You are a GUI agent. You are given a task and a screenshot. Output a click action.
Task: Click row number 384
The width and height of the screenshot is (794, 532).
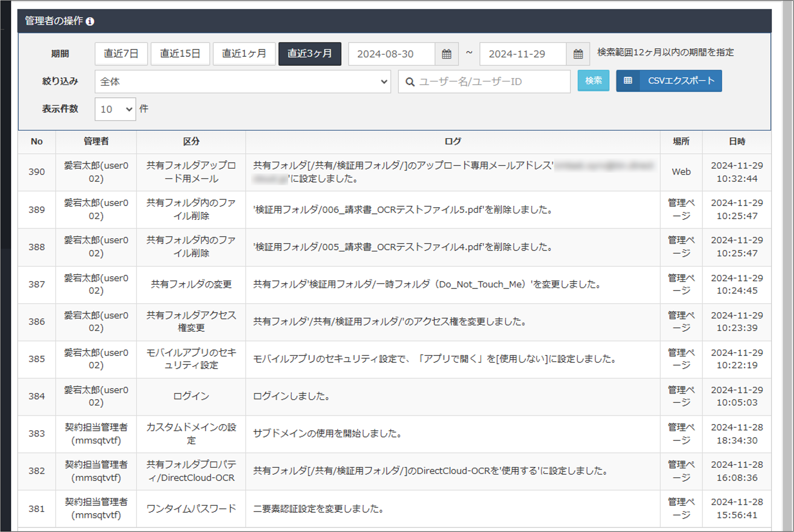37,396
